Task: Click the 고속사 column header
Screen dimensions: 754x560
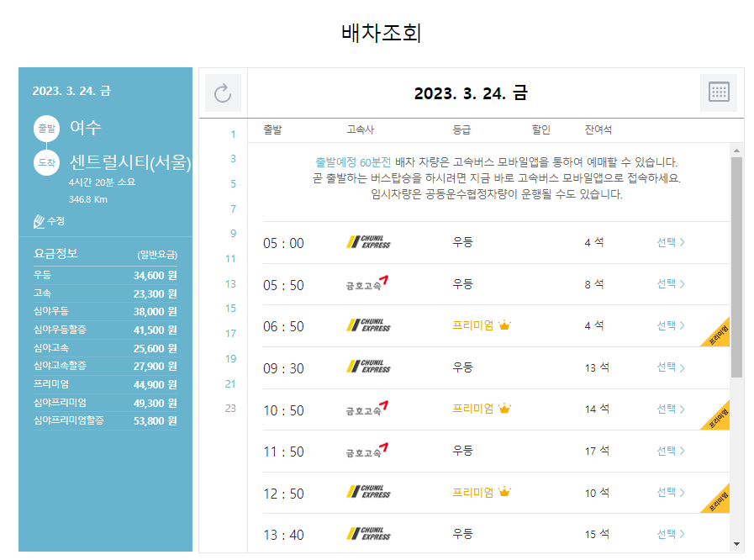Action: (360, 129)
